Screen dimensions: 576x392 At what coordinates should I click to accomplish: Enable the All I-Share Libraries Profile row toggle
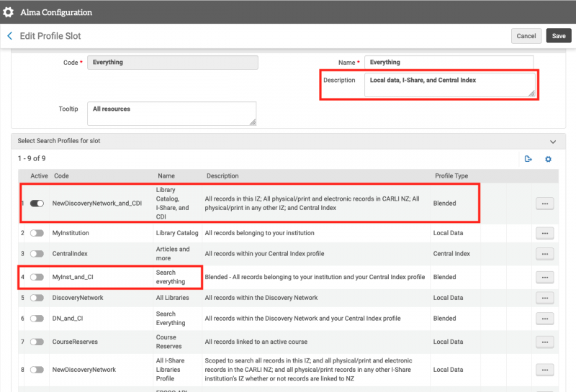[37, 370]
